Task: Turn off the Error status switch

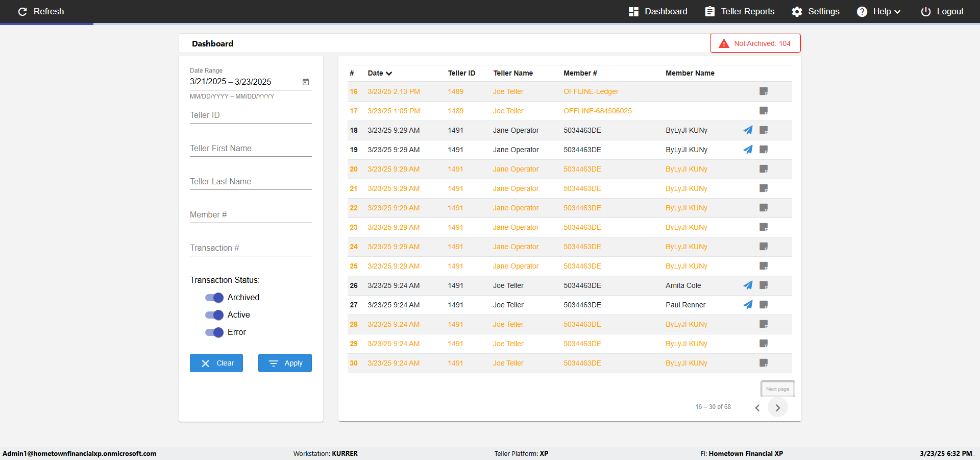Action: pos(214,332)
